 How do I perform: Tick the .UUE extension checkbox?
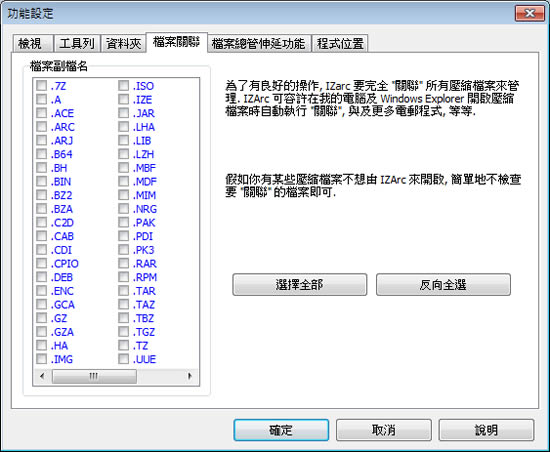tap(123, 359)
